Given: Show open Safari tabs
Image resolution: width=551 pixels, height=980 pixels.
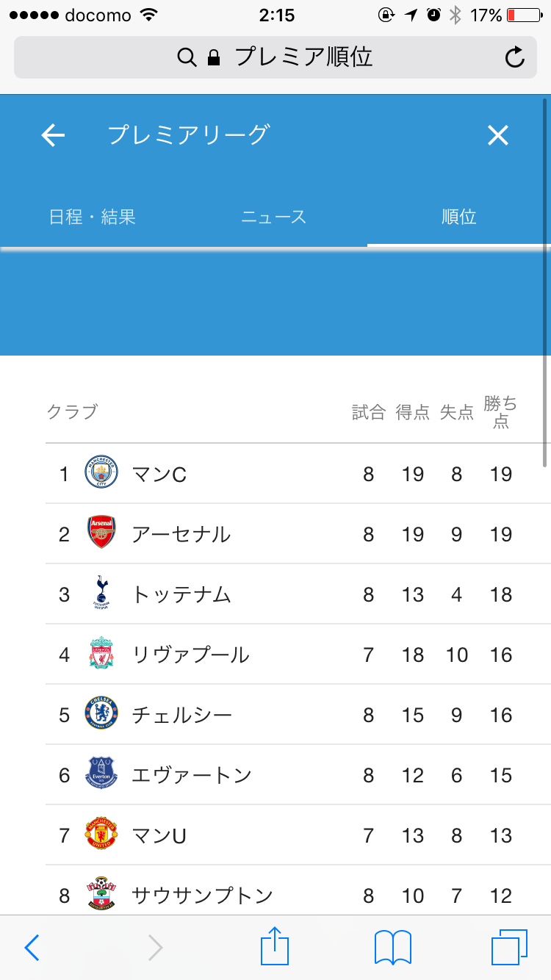Looking at the screenshot, I should coord(509,947).
